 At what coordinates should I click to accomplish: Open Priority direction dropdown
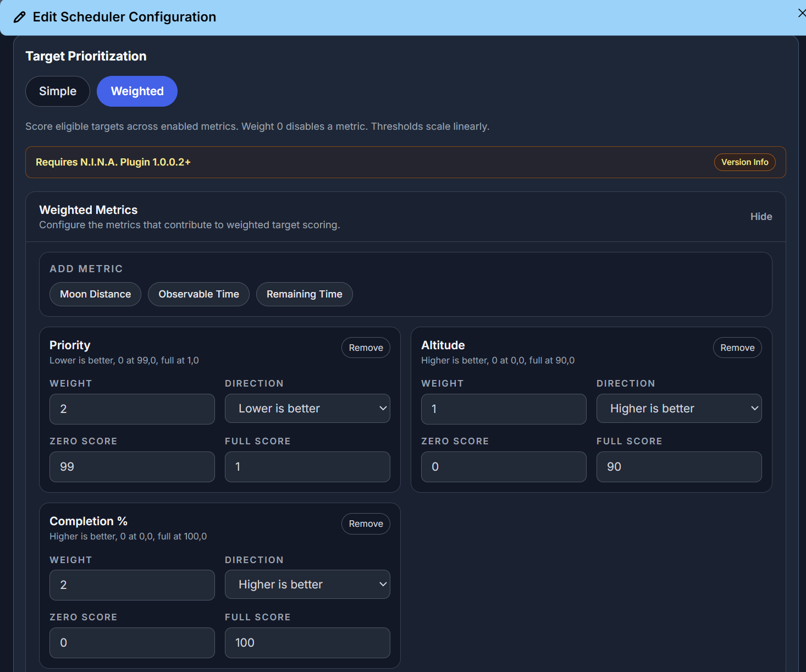(x=307, y=409)
